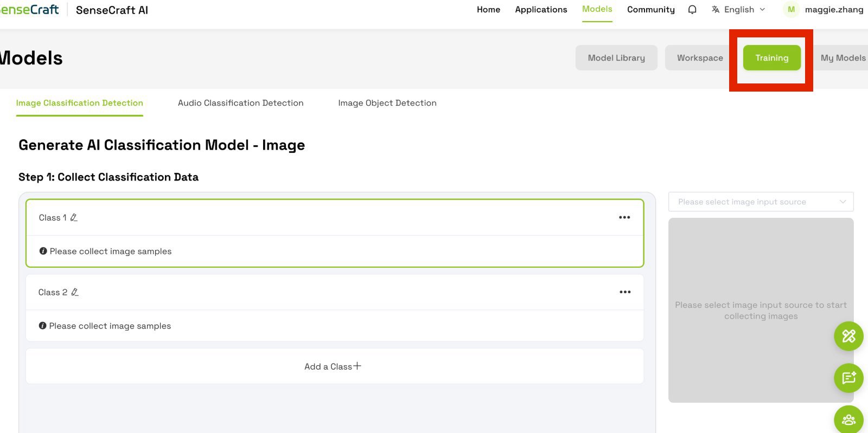Image resolution: width=868 pixels, height=433 pixels.
Task: Open the Applications menu item
Action: click(541, 10)
